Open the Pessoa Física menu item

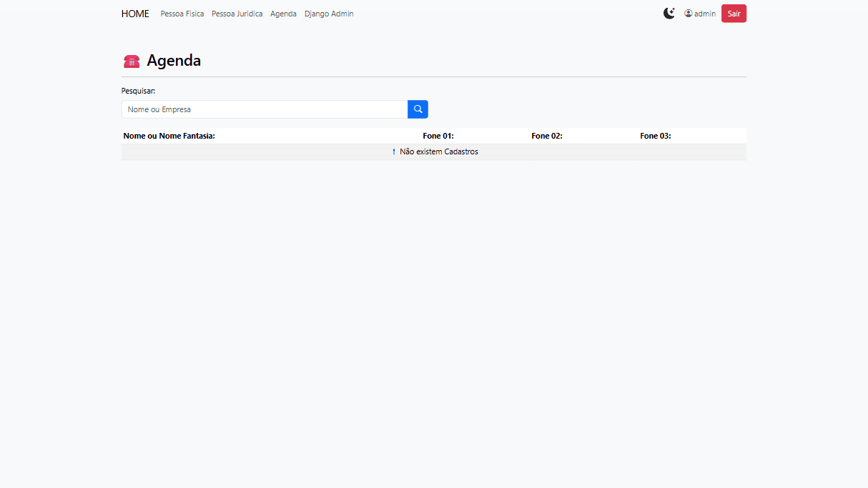point(182,14)
